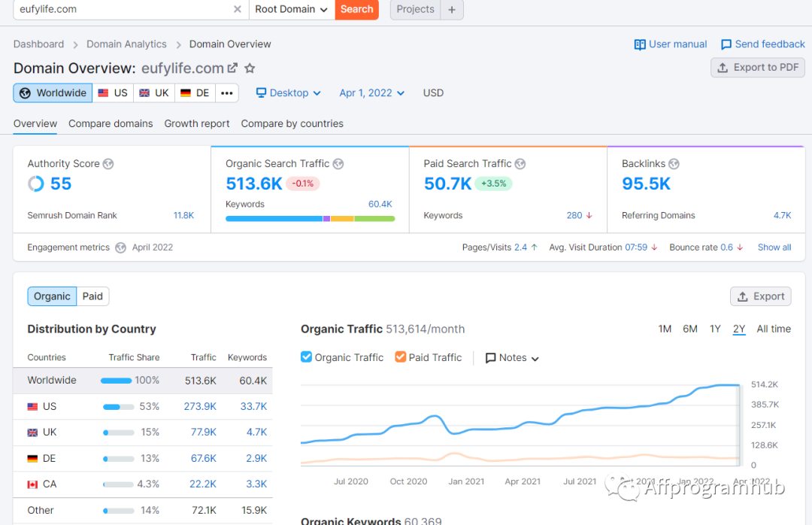
Task: Select the DE database button
Action: pos(195,93)
